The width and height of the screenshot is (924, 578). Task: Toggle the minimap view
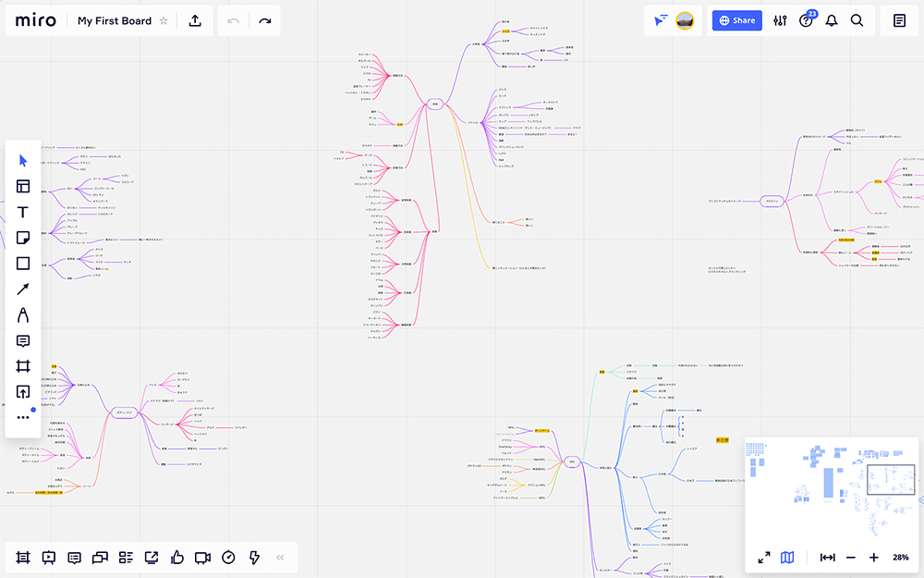click(x=787, y=557)
